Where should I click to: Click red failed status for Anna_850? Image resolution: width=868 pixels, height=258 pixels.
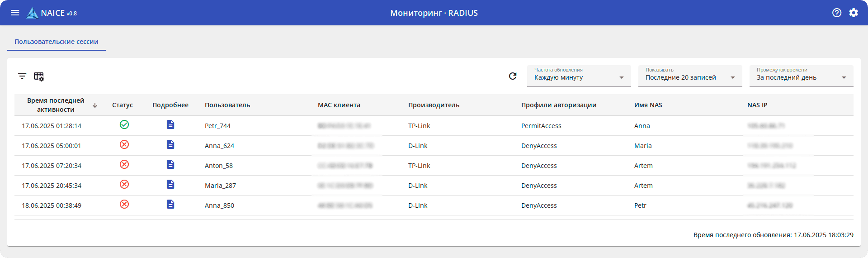[124, 204]
